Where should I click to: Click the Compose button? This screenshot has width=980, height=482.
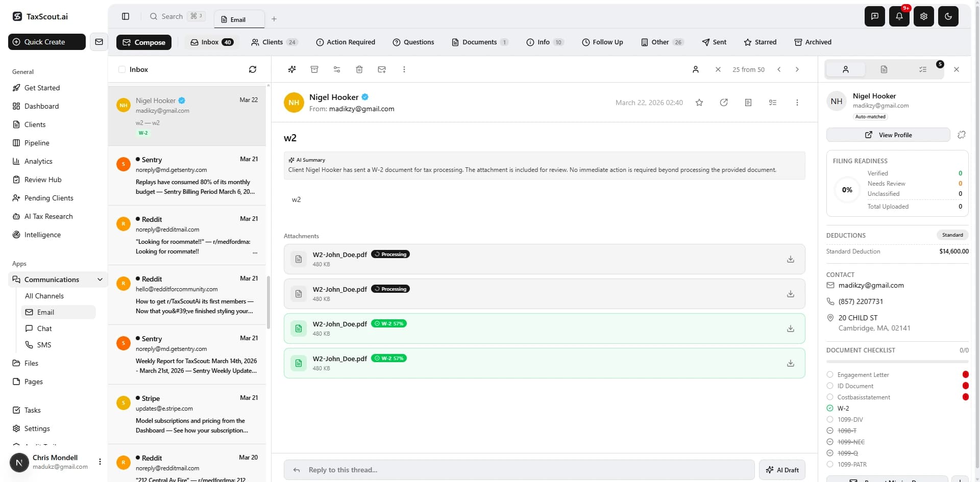point(144,42)
